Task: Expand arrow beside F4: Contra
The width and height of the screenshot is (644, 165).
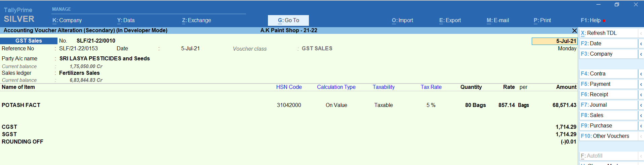Action: click(641, 74)
